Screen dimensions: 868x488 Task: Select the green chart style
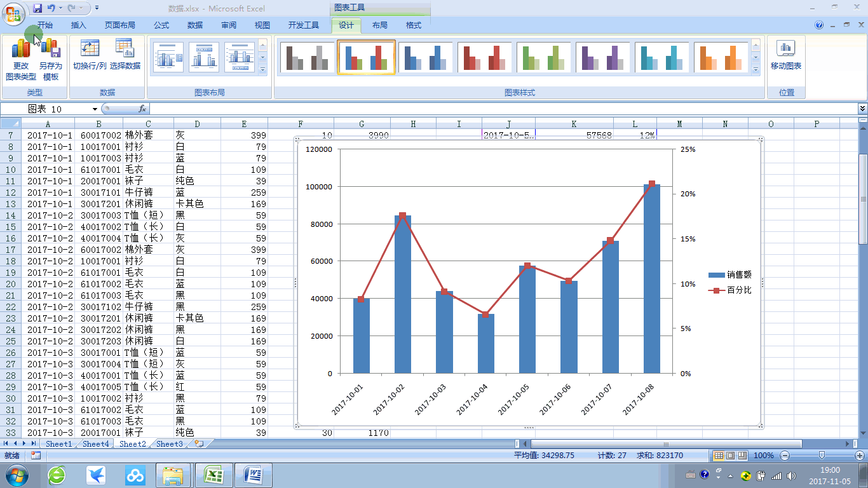click(x=544, y=58)
